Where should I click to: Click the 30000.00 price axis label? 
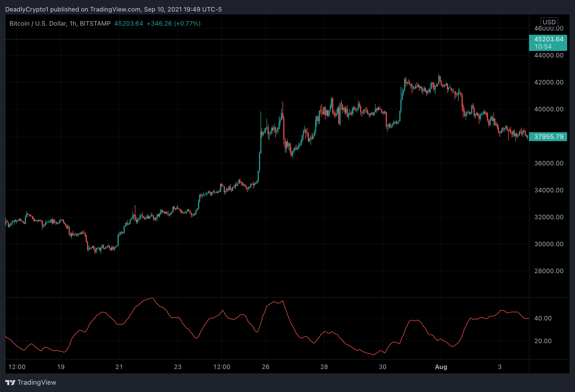[549, 244]
